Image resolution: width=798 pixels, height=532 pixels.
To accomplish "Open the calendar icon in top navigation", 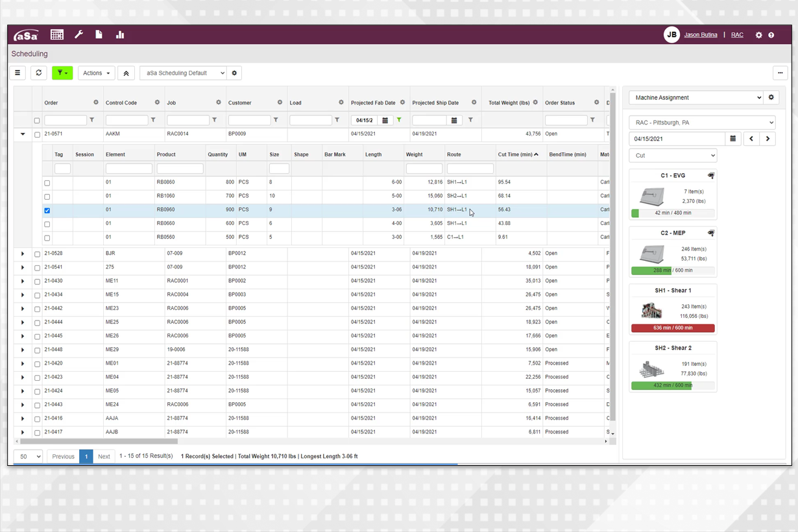I will [57, 35].
